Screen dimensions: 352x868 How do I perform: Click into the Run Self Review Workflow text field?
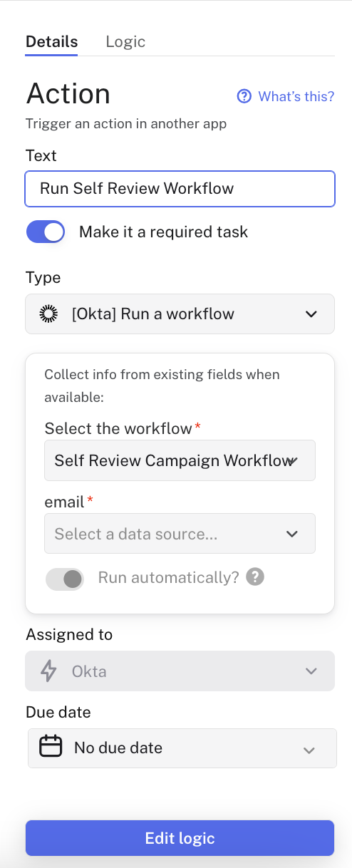tap(180, 189)
